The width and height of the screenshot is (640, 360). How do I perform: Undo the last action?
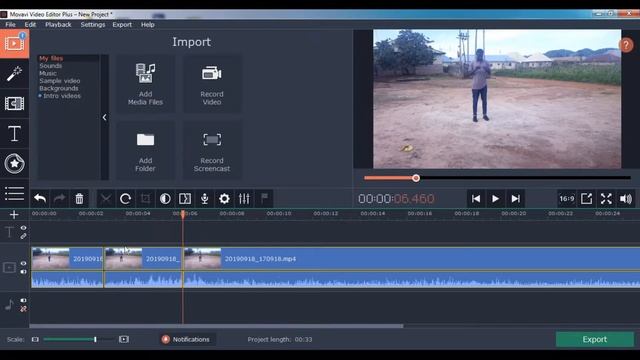[40, 199]
